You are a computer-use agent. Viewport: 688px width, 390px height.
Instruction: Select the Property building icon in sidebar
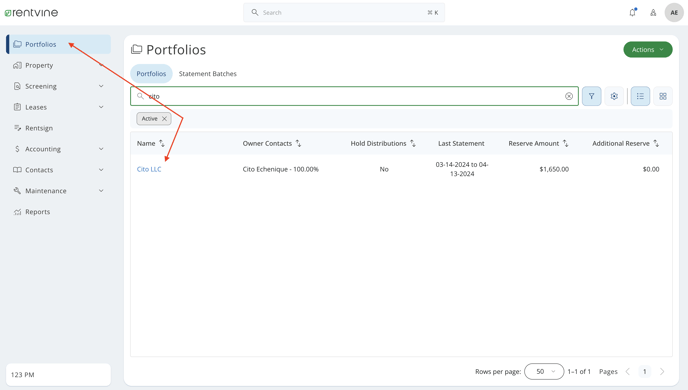17,65
